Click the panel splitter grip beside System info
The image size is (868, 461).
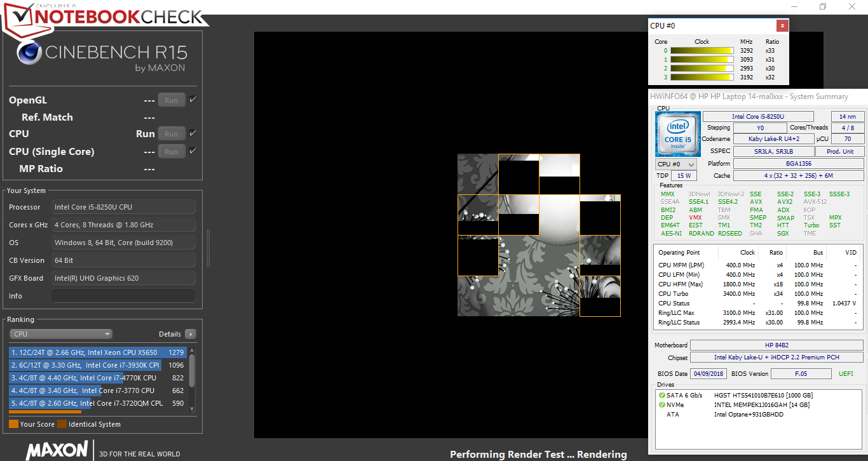point(208,248)
